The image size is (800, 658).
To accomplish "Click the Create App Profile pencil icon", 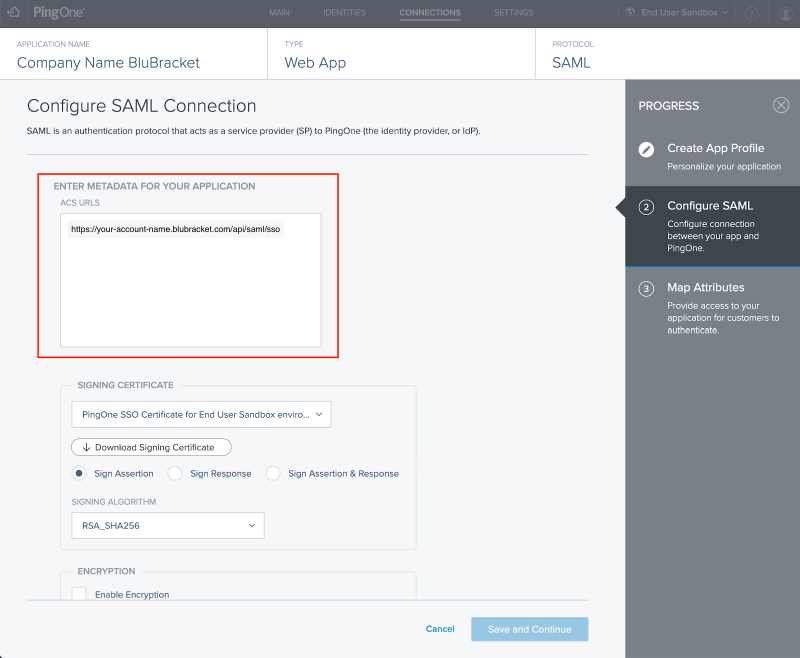I will pyautogui.click(x=646, y=149).
